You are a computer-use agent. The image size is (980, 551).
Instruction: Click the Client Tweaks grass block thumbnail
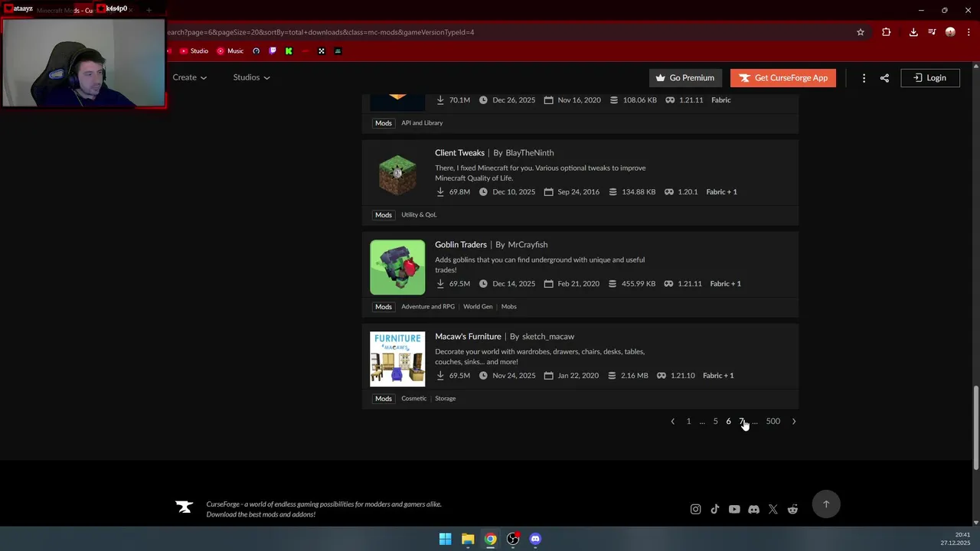click(397, 175)
